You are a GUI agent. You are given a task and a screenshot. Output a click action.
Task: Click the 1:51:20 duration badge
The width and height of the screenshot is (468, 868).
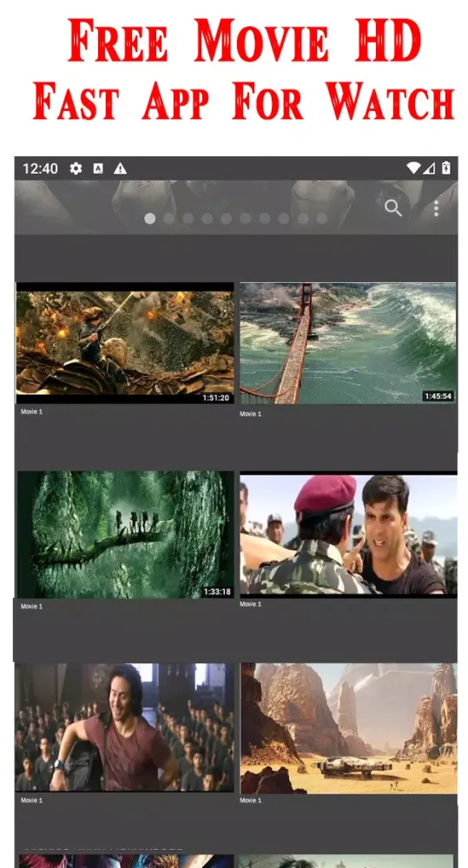215,398
